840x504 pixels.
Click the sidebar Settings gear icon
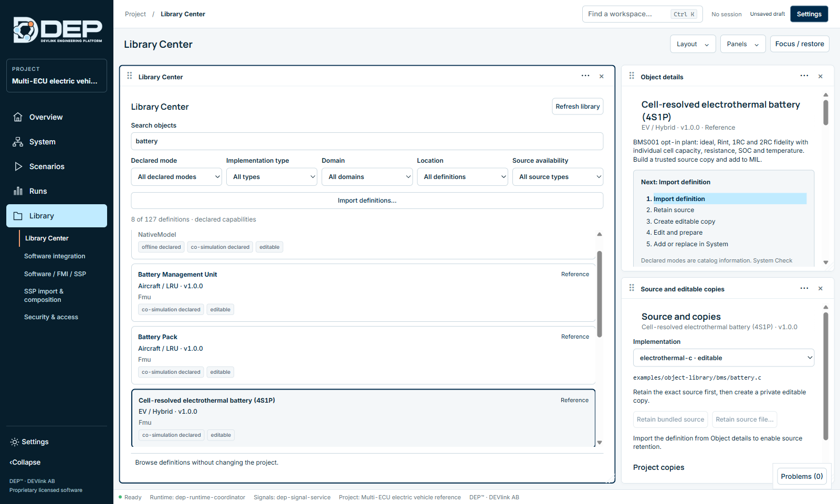(x=15, y=442)
